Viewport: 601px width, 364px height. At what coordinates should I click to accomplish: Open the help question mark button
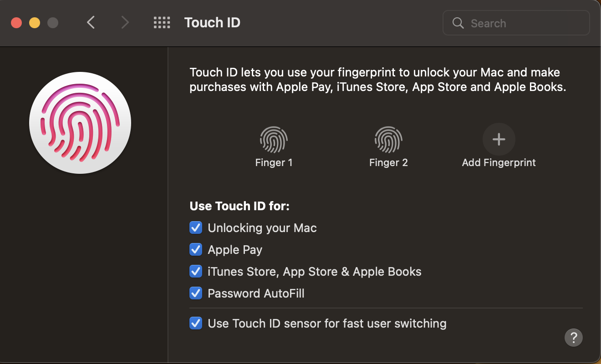click(x=574, y=338)
